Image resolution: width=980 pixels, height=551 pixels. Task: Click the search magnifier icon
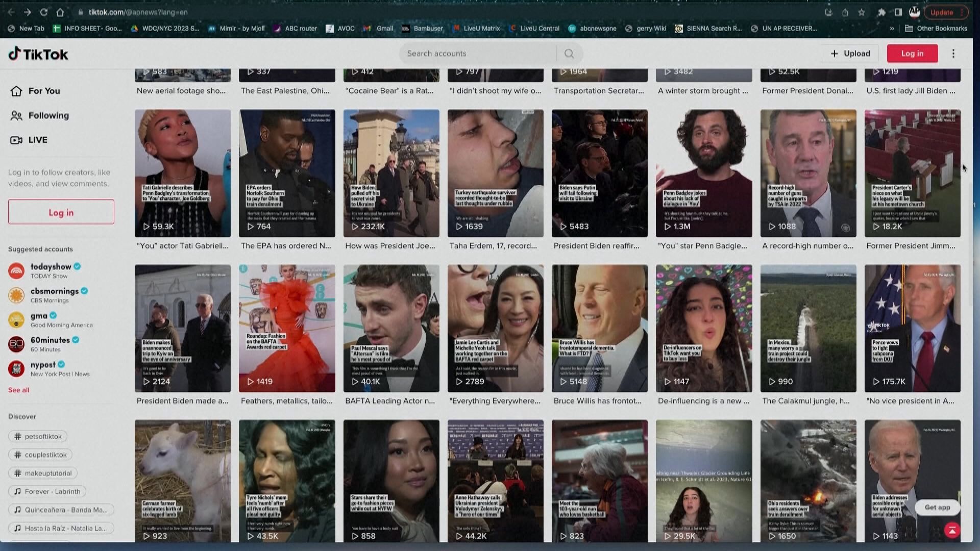click(569, 54)
